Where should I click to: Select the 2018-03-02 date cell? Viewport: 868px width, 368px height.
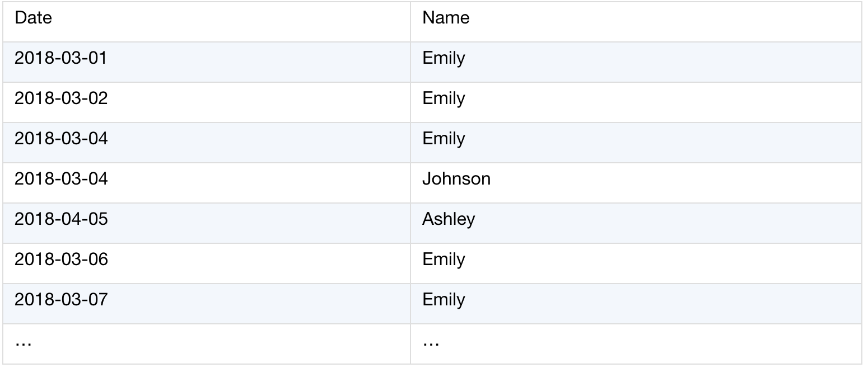pos(207,102)
